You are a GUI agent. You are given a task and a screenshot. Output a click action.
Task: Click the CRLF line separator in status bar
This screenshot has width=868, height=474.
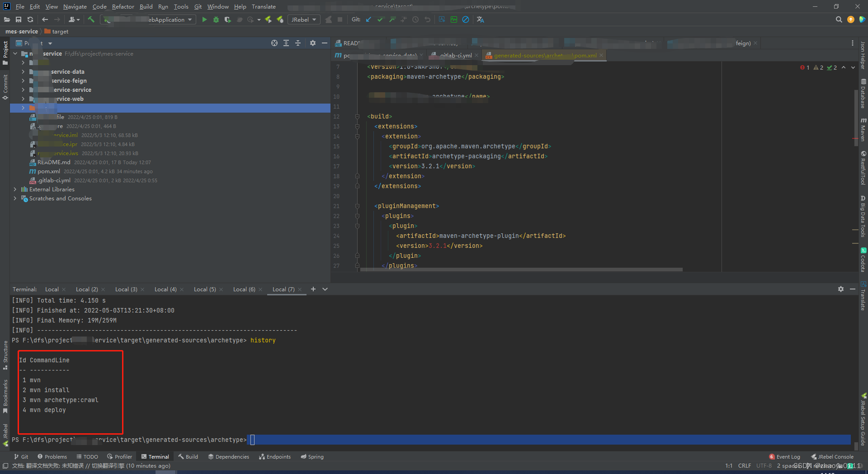tap(744, 465)
